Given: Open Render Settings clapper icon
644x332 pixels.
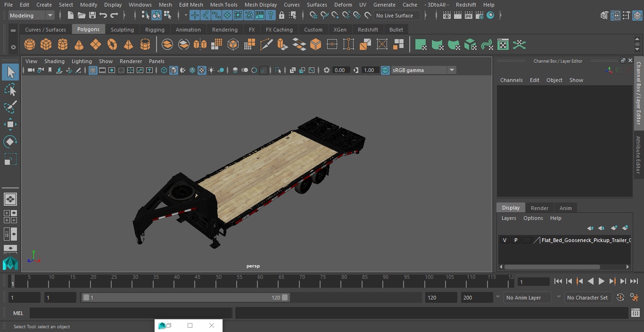Looking at the screenshot, I should [479, 16].
